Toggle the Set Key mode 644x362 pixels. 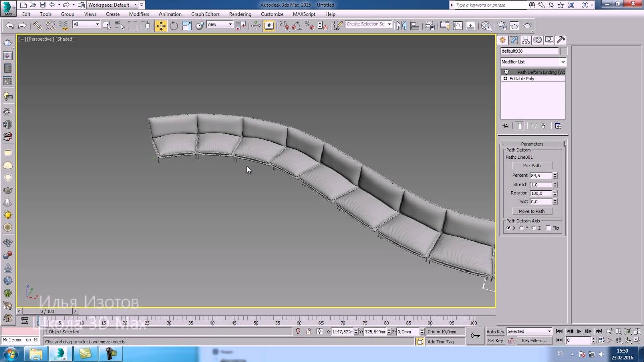495,340
